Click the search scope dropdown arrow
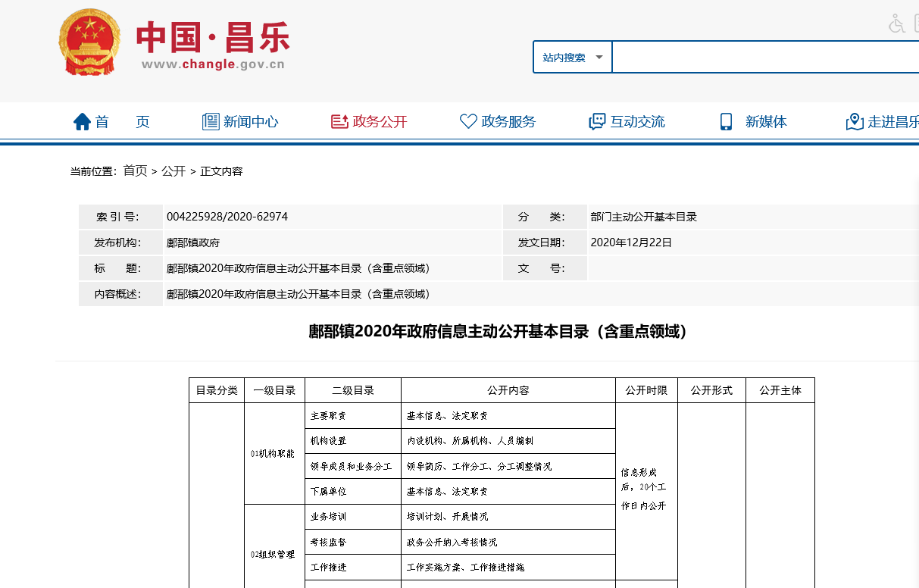Viewport: 919px width, 588px height. (599, 58)
